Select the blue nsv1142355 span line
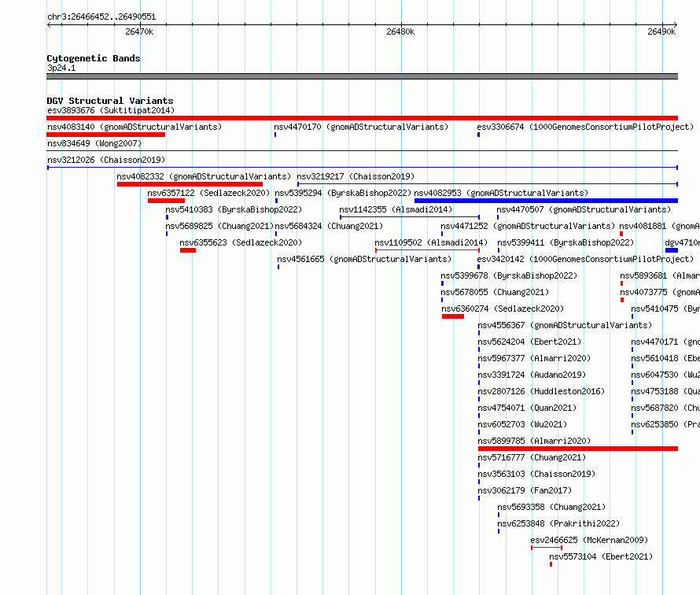700x595 pixels. pyautogui.click(x=410, y=217)
